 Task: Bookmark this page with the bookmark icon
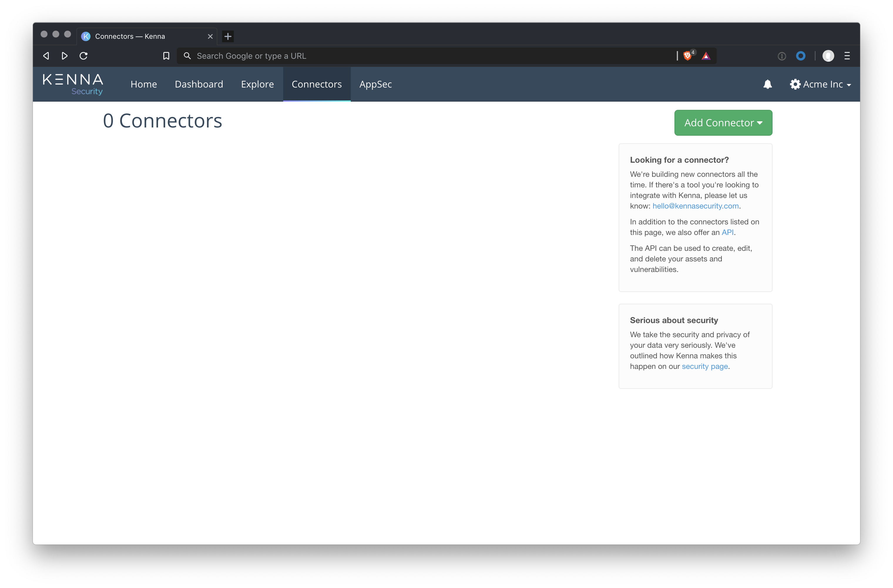[166, 56]
